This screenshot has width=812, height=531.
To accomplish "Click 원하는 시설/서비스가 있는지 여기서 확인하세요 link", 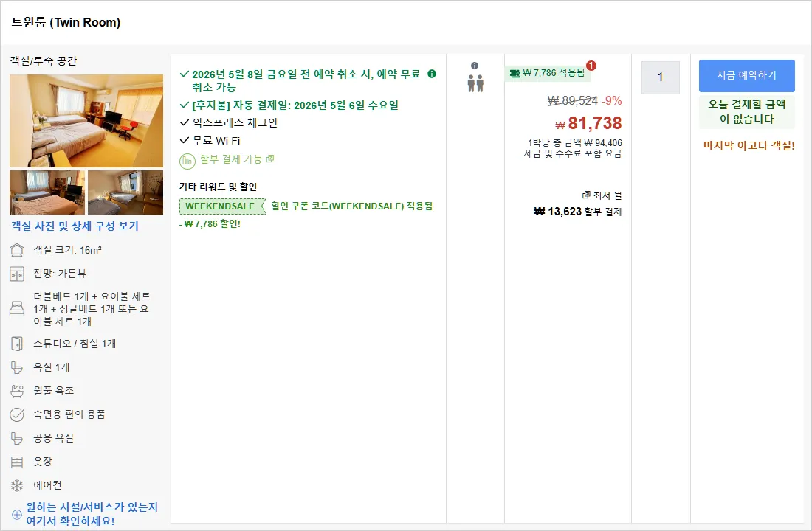I will 92,514.
